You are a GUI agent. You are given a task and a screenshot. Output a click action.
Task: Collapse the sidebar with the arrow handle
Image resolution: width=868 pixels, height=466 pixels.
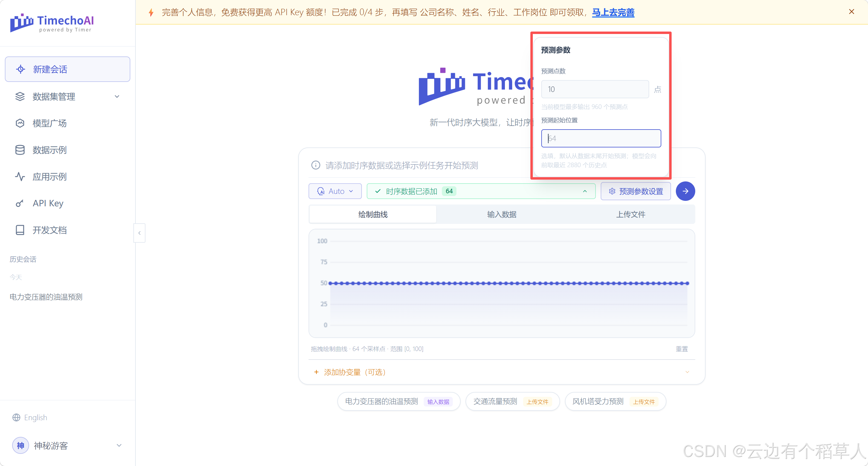pos(139,233)
